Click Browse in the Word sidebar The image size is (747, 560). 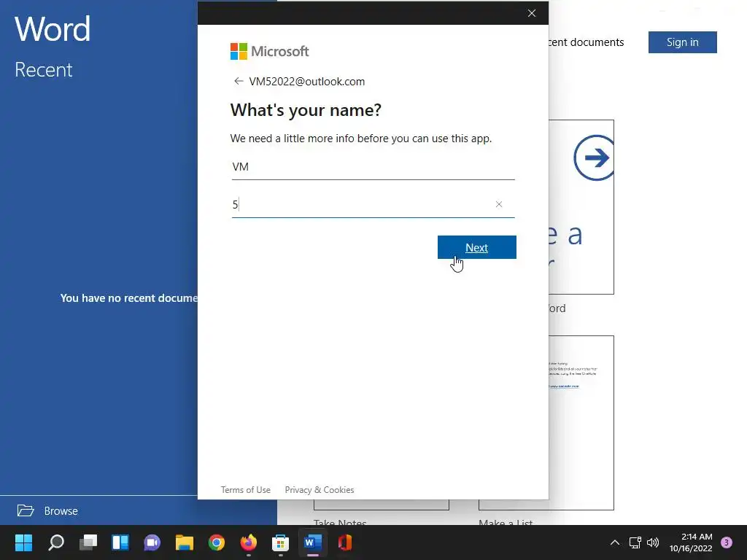[x=61, y=511]
